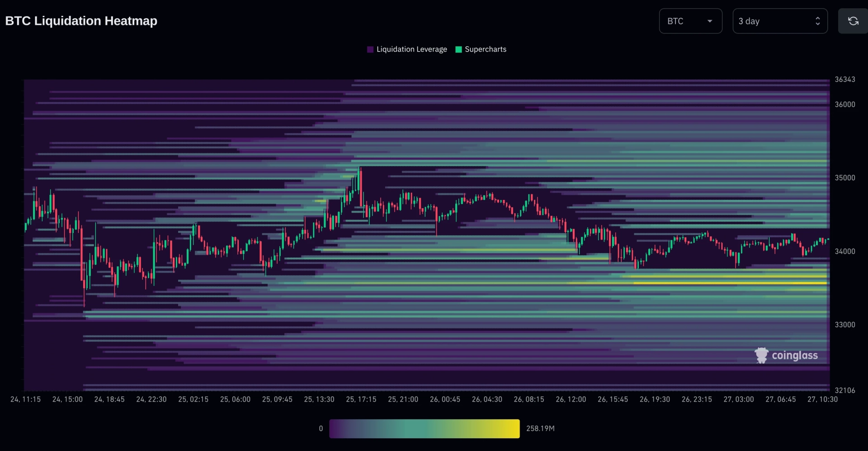Click the 36343 price axis label

coord(845,80)
